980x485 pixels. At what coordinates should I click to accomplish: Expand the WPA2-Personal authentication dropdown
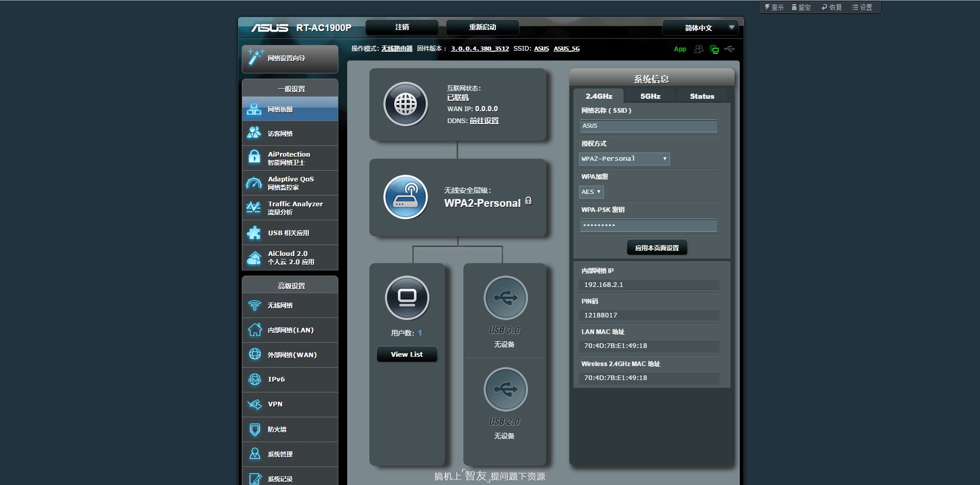[x=625, y=159]
